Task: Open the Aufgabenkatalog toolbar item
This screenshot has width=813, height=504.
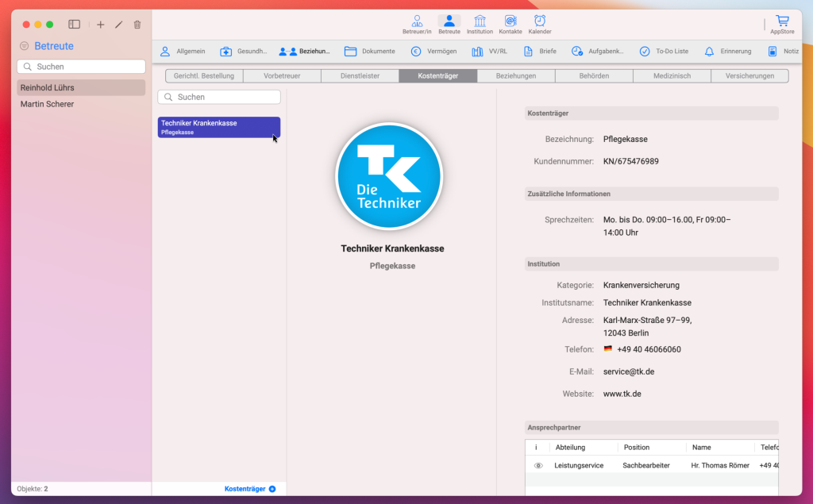Action: [x=597, y=52]
